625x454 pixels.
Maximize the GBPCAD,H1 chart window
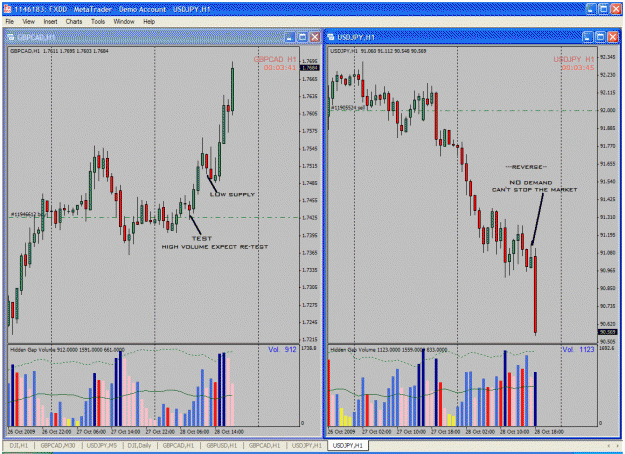coord(303,37)
